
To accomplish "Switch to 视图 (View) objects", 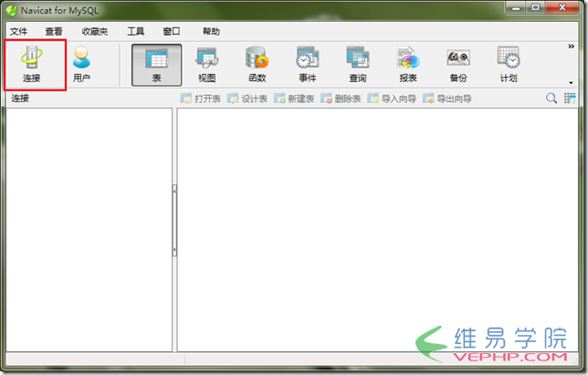I will click(206, 65).
